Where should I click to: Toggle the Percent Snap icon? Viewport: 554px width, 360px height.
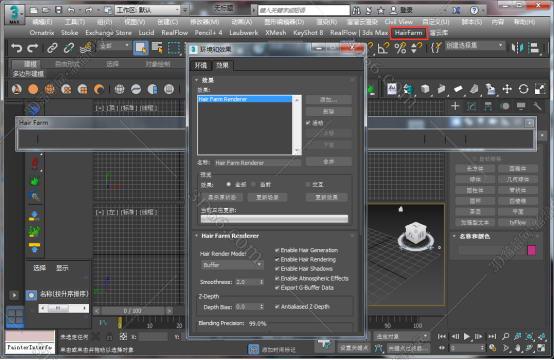(x=400, y=48)
